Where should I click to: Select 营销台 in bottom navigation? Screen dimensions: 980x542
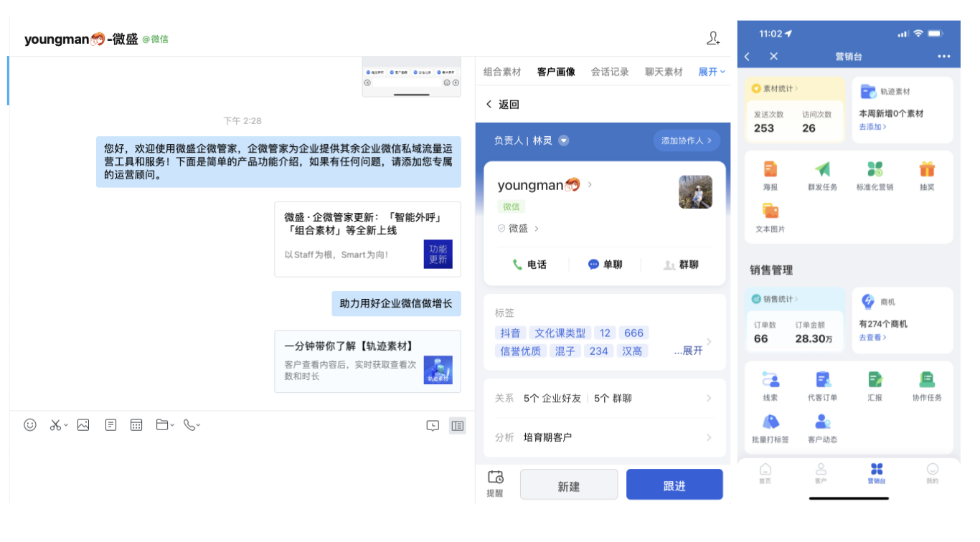coord(877,473)
